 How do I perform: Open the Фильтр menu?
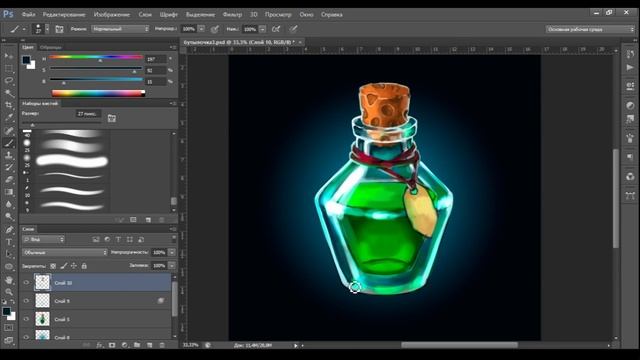pos(232,14)
